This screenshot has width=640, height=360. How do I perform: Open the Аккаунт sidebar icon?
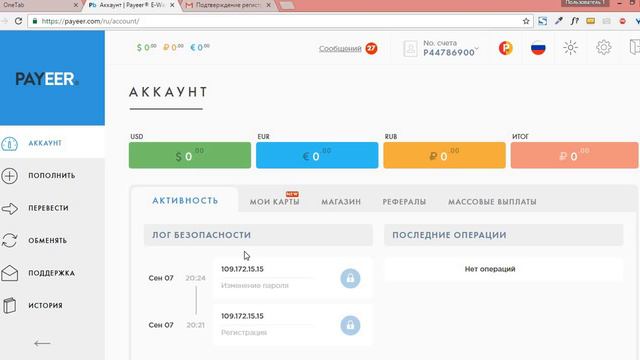pyautogui.click(x=9, y=144)
